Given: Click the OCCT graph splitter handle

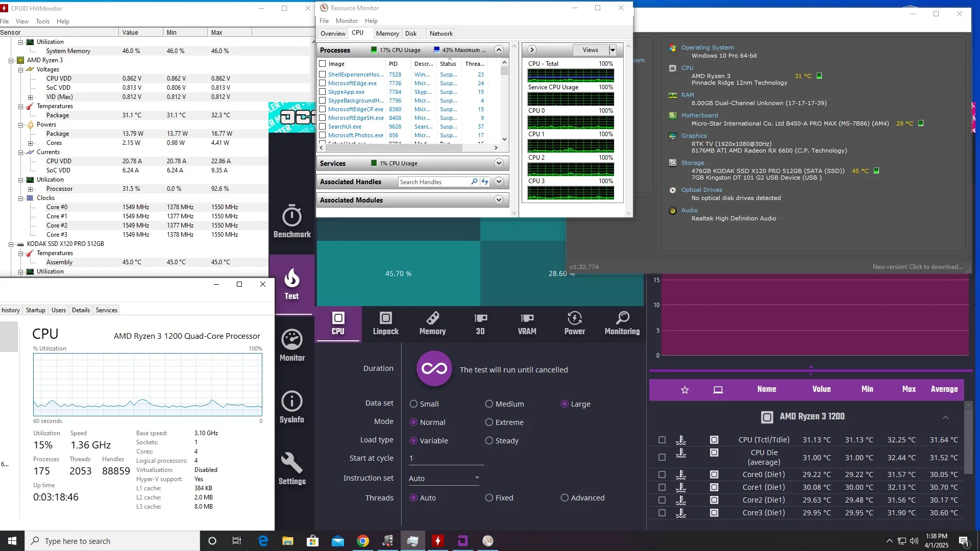Looking at the screenshot, I should pyautogui.click(x=811, y=370).
